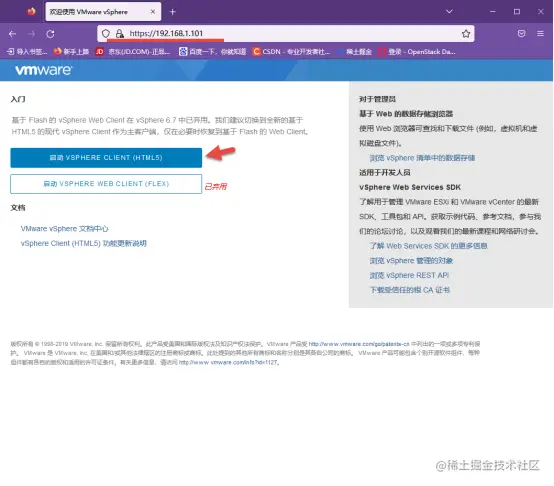Open VMware vSphere 文档中心 link

pos(64,229)
